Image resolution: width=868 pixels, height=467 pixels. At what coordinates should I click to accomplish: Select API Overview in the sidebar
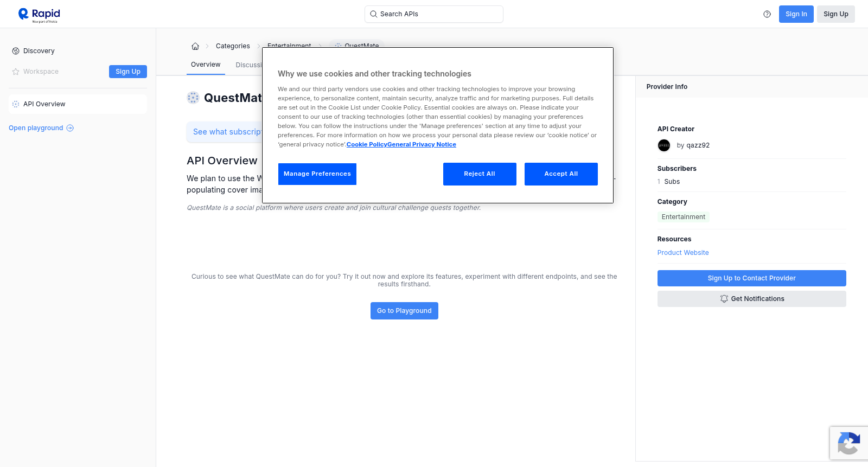tap(78, 104)
